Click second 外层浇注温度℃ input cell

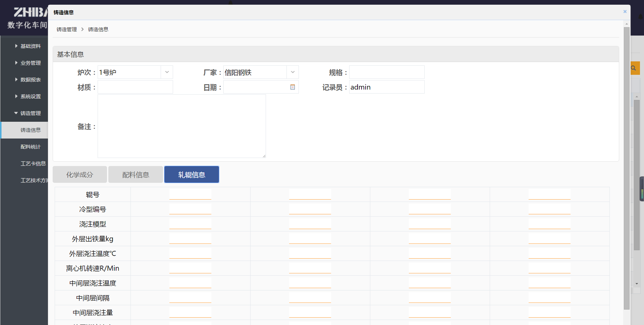pos(310,253)
